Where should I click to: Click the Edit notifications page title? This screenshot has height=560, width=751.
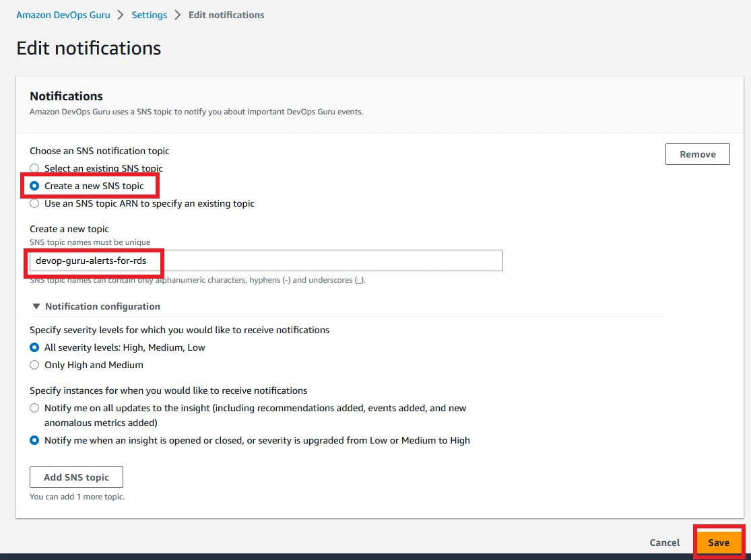coord(89,48)
